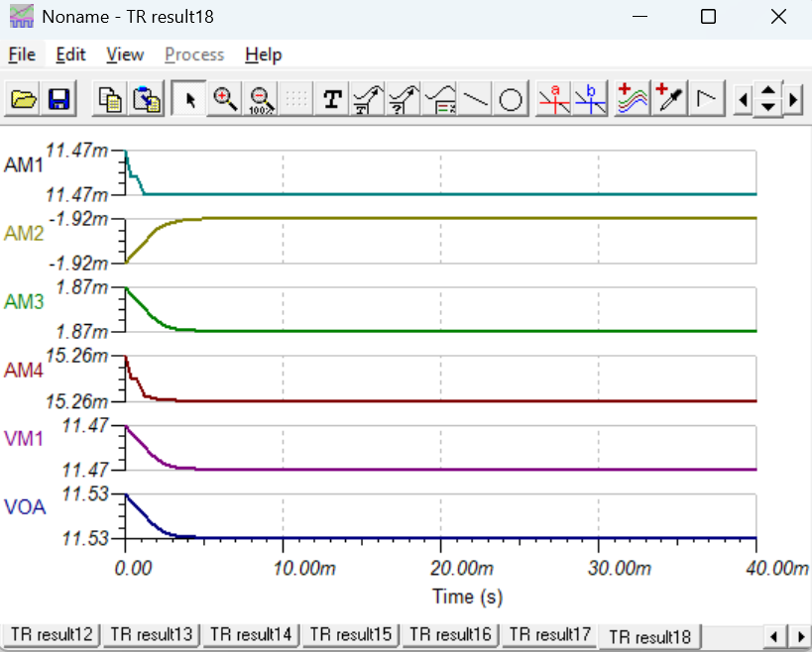Click the add more curves icon
This screenshot has width=812, height=652.
[x=633, y=98]
